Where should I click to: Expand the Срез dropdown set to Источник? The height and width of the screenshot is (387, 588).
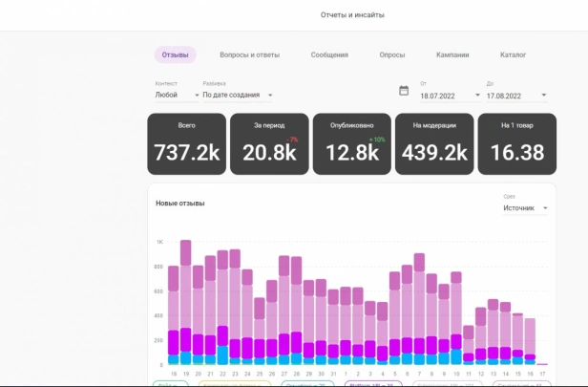[x=525, y=208]
